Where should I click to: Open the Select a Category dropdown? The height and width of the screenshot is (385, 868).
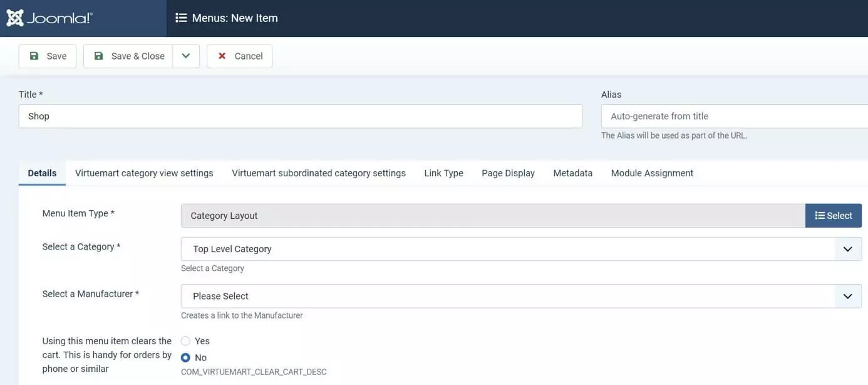point(520,249)
